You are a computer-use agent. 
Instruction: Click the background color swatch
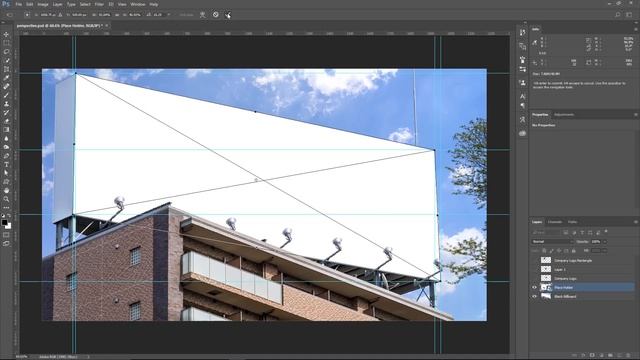9,226
